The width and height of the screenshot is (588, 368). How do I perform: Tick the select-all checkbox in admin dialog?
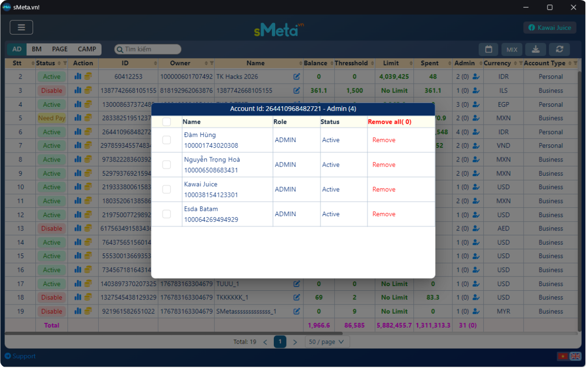tap(167, 122)
